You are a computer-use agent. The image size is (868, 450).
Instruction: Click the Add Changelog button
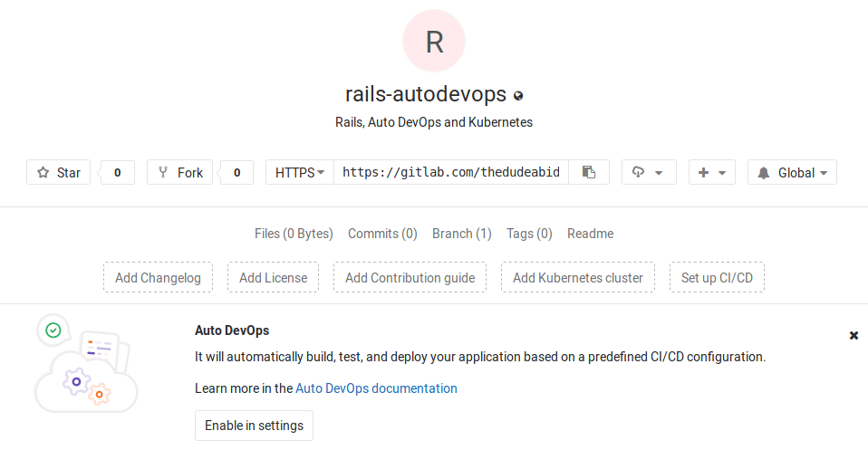[x=158, y=278]
